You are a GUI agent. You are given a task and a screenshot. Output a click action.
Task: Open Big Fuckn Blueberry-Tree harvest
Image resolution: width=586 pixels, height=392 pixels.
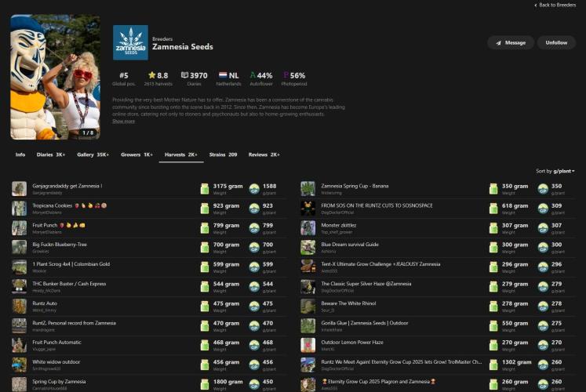point(60,244)
